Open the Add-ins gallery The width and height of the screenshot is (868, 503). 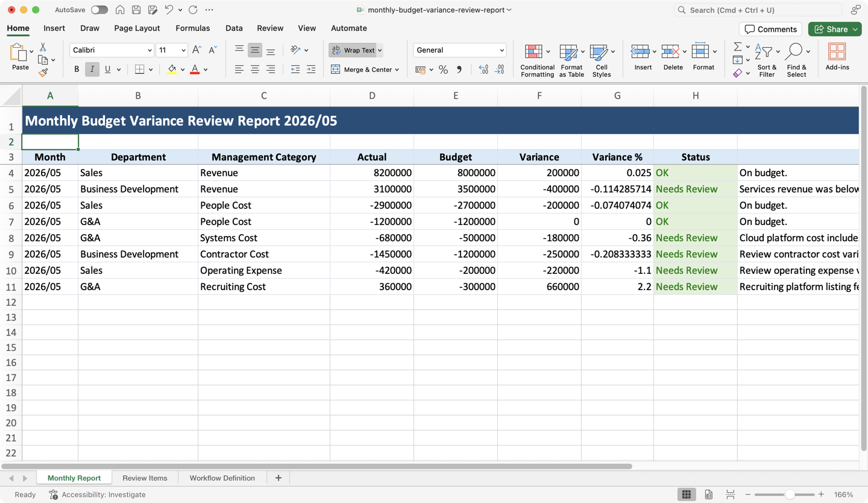coord(837,57)
